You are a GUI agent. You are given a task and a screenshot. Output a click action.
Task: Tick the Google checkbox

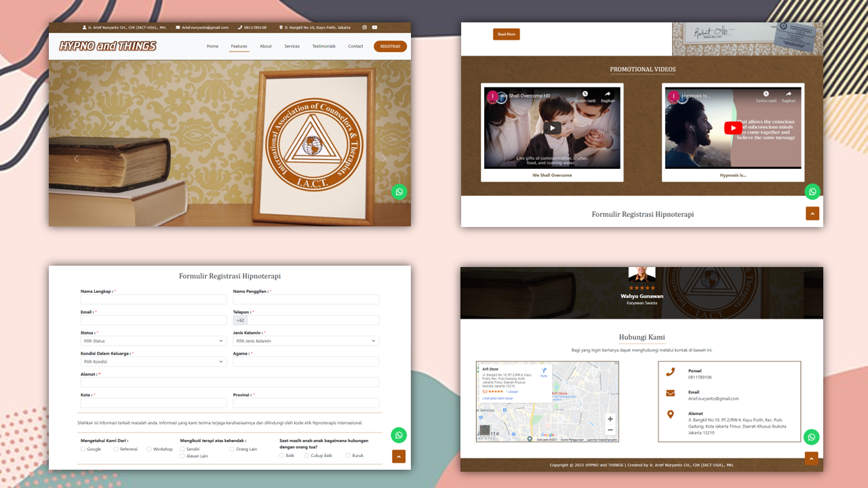[83, 449]
